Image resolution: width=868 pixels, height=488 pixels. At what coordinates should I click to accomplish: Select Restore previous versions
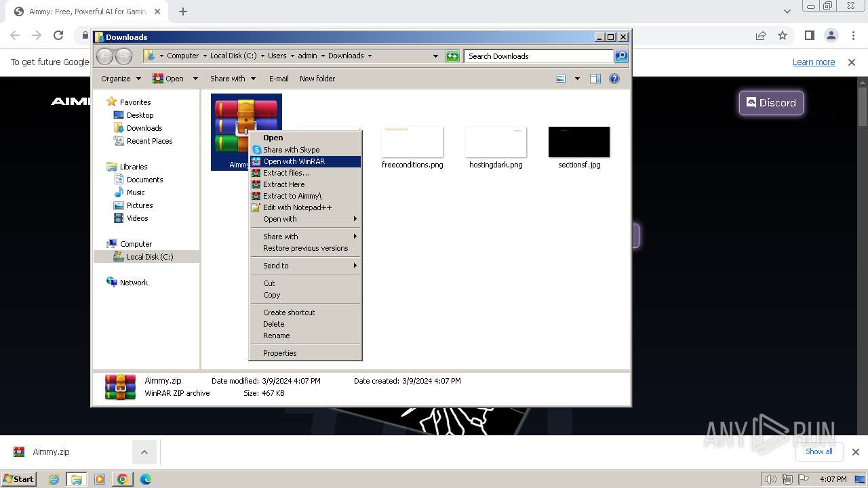(x=305, y=248)
